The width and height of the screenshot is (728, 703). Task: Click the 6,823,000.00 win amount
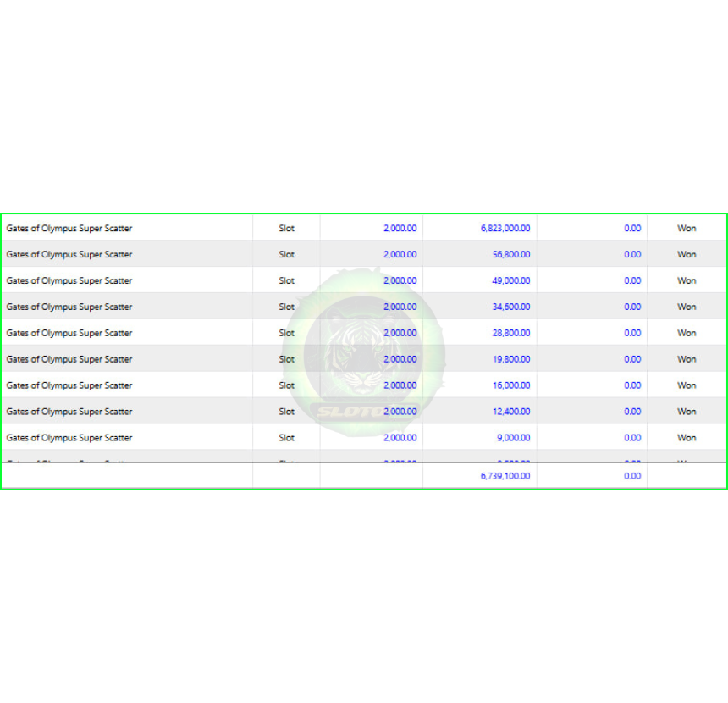505,228
